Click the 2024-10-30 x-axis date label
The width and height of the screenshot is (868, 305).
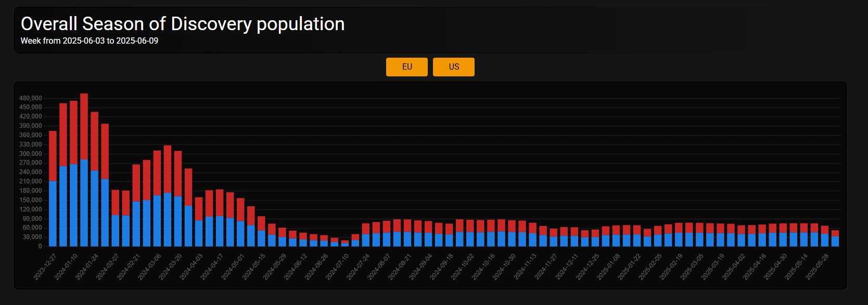504,267
